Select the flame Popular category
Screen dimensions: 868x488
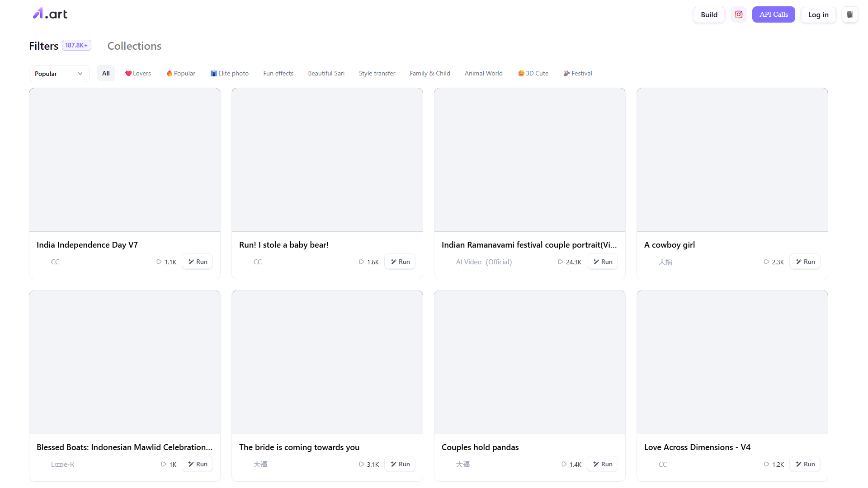(x=181, y=73)
